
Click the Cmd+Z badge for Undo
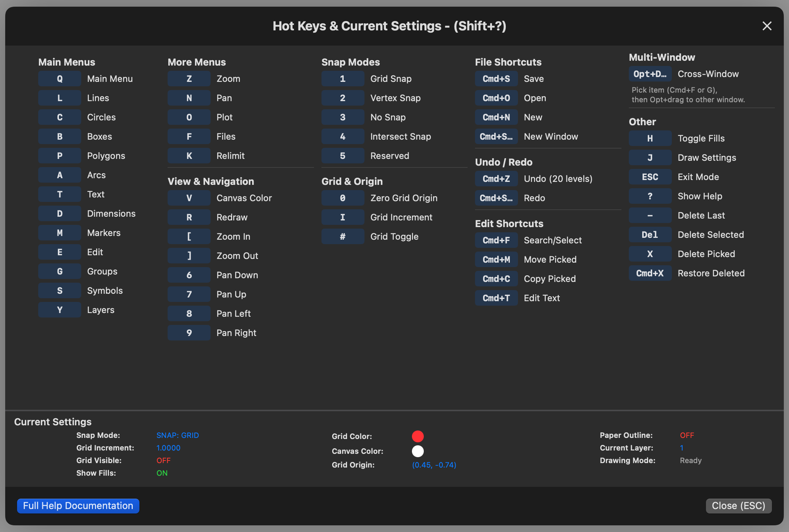click(496, 179)
